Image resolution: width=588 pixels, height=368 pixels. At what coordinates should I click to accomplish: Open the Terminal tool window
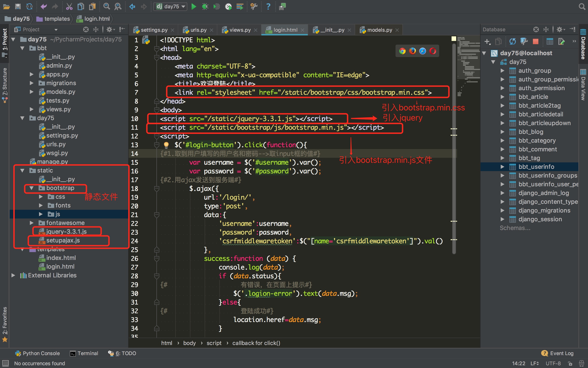84,353
